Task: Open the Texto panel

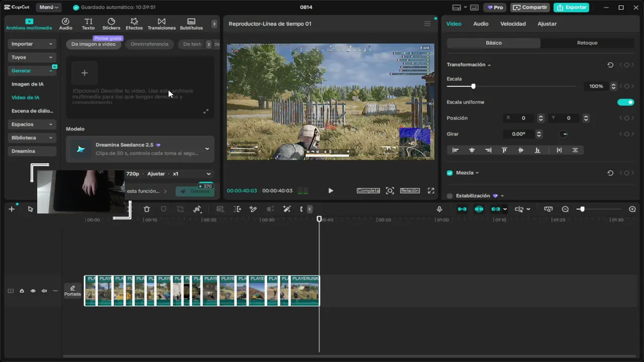Action: coord(89,24)
